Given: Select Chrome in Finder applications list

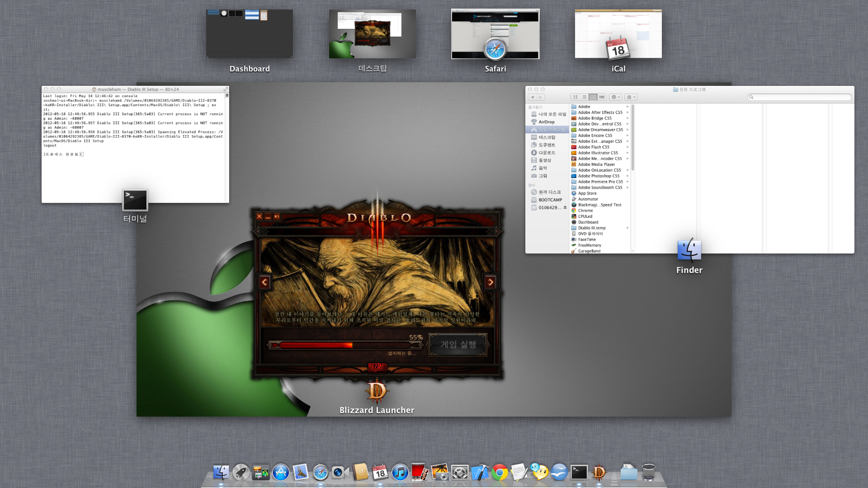Looking at the screenshot, I should 600,211.
